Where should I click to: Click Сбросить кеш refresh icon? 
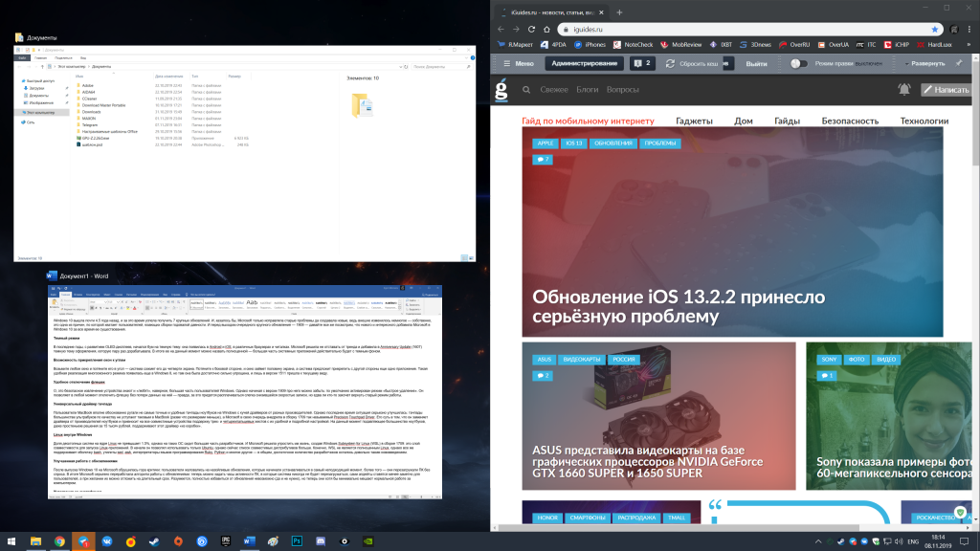(670, 64)
